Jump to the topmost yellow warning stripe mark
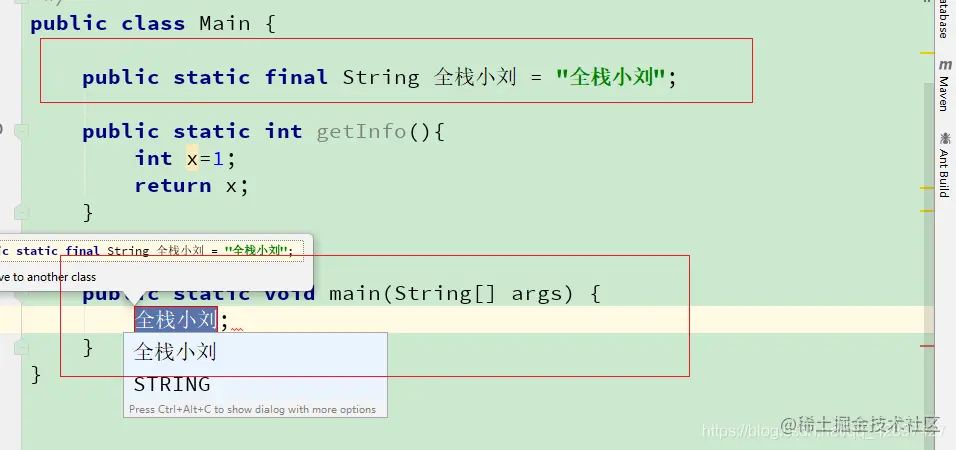The image size is (956, 450). [927, 54]
